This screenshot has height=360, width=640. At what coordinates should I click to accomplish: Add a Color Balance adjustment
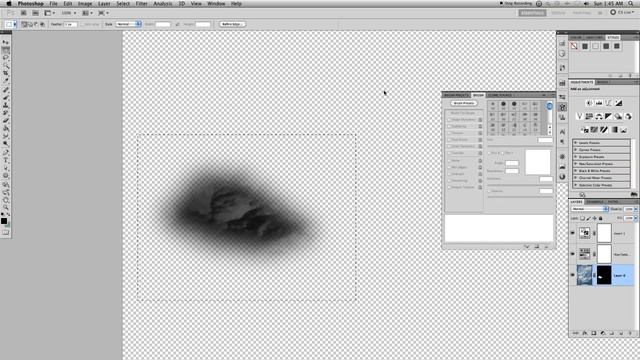(x=599, y=117)
